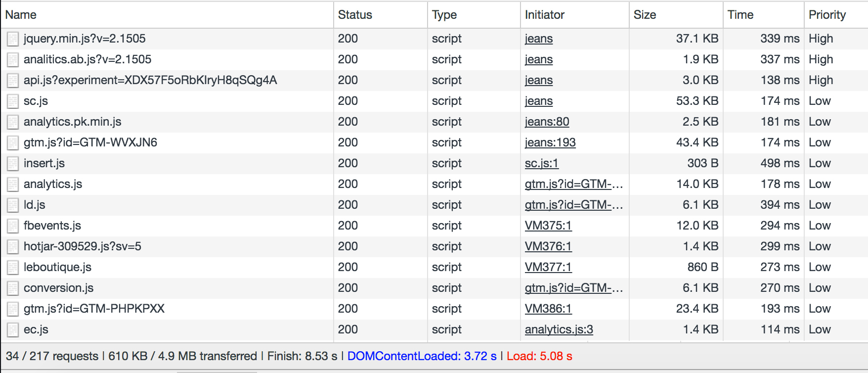Screen dimensions: 868x373
Task: Follow the VM386:1 initiator link
Action: (548, 309)
